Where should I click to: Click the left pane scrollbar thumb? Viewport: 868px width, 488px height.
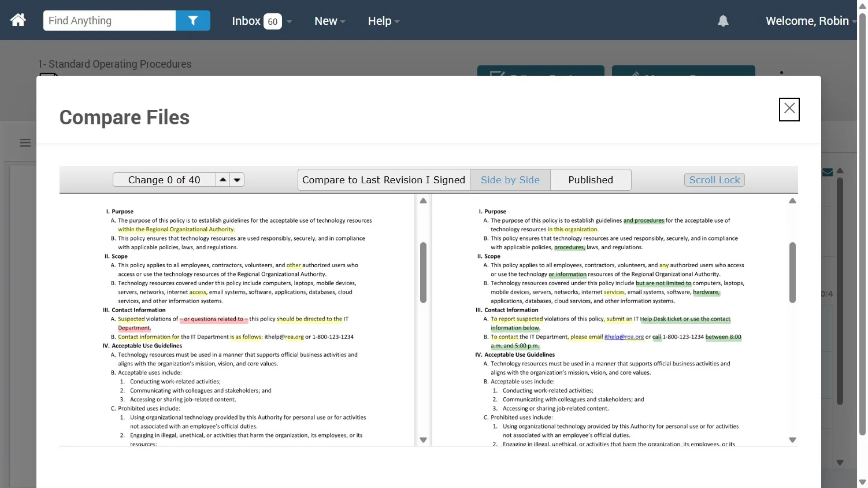tap(423, 272)
